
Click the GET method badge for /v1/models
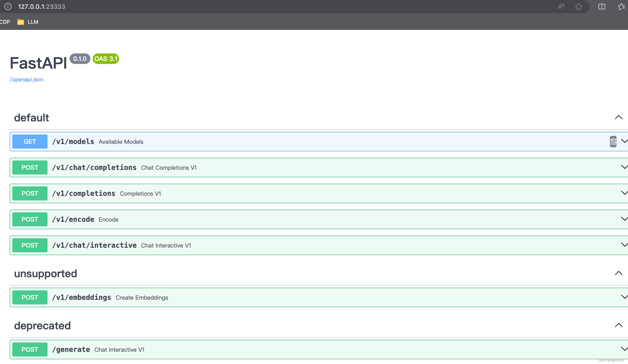coord(30,141)
